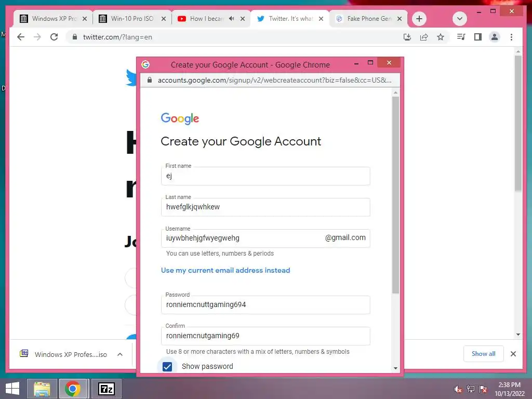Image resolution: width=532 pixels, height=399 pixels.
Task: Click the lock icon beside twitter.com
Action: (75, 37)
